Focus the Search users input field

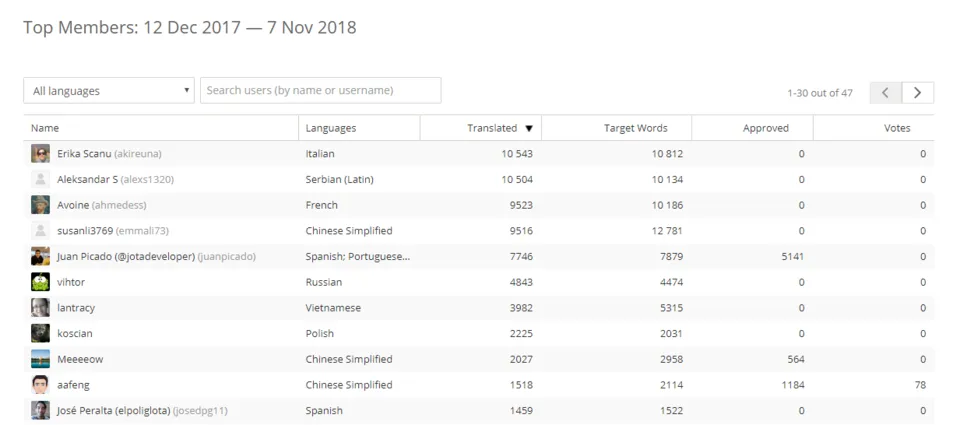[x=321, y=90]
